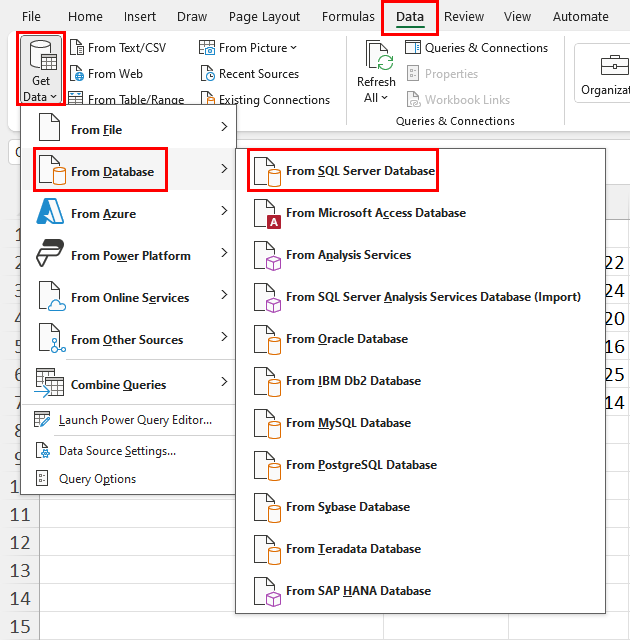This screenshot has width=630, height=640.
Task: Select row header 13
Action: [20, 571]
